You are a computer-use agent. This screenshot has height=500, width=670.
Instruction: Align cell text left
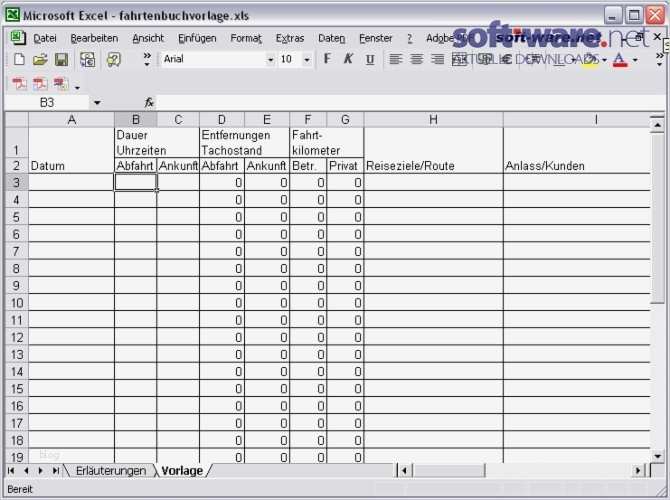(x=396, y=59)
